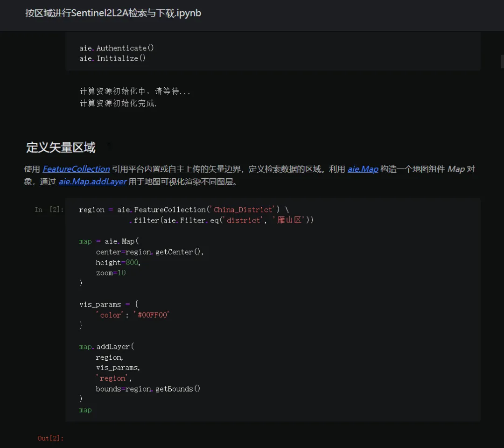Click the notebook title 按区域进行Sentinel2L2A检索与下载.ipynb
Image resolution: width=504 pixels, height=448 pixels.
tap(113, 13)
